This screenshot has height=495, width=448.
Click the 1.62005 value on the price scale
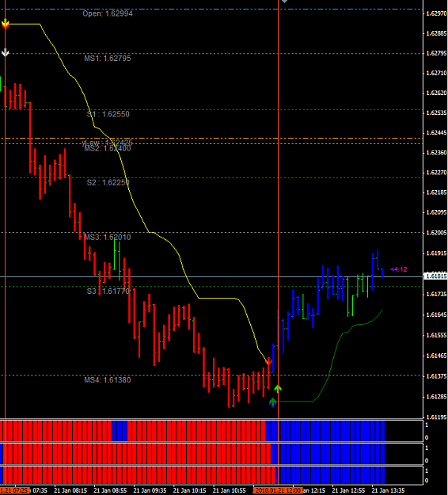[x=436, y=233]
